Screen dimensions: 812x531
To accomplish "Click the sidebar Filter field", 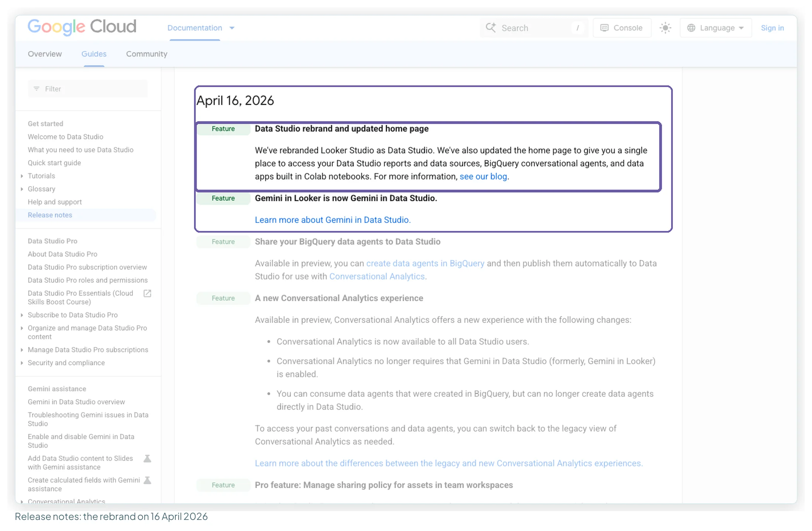I will coord(88,89).
